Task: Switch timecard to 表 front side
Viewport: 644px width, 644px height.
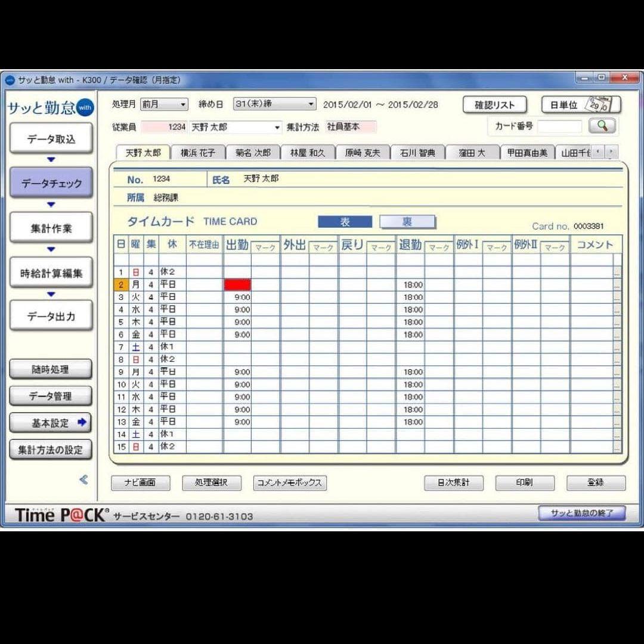Action: tap(345, 221)
